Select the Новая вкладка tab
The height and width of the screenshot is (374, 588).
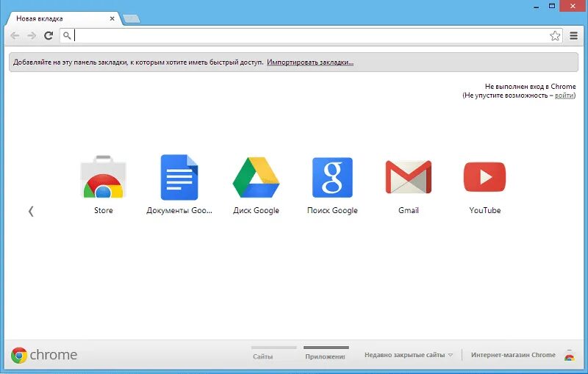click(64, 18)
